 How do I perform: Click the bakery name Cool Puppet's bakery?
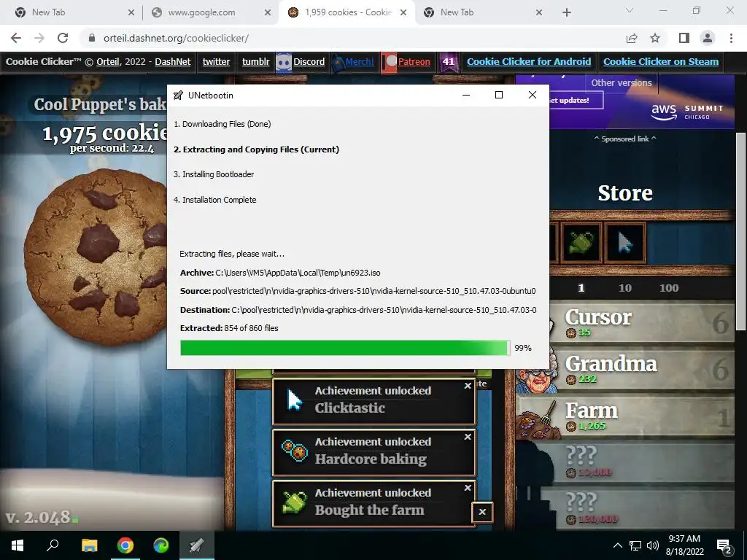click(100, 104)
